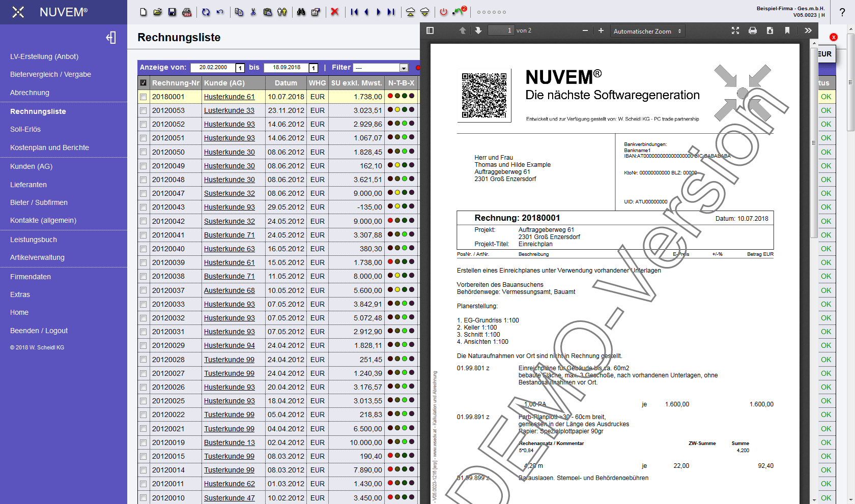Go to the next record arrow
This screenshot has width=855, height=504.
378,12
